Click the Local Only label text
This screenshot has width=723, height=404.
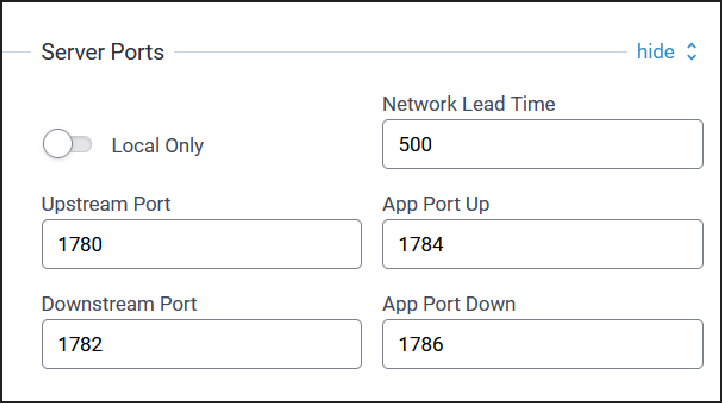[157, 145]
